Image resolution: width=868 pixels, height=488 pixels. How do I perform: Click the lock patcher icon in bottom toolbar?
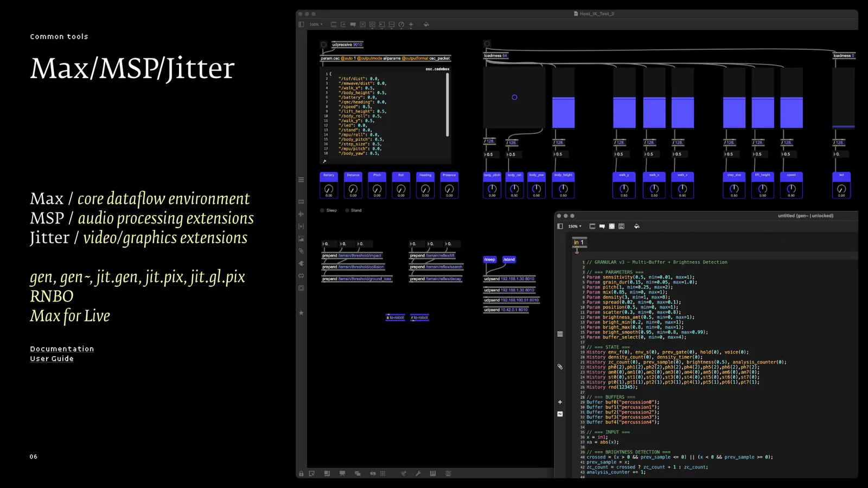click(301, 473)
